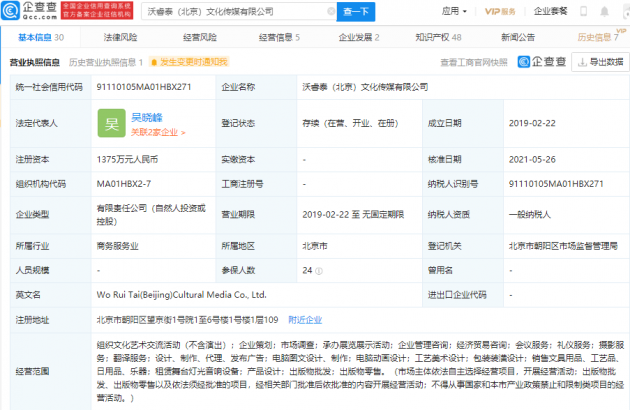This screenshot has width=630, height=410.
Task: Select industry value 商务服务业
Action: (x=117, y=246)
